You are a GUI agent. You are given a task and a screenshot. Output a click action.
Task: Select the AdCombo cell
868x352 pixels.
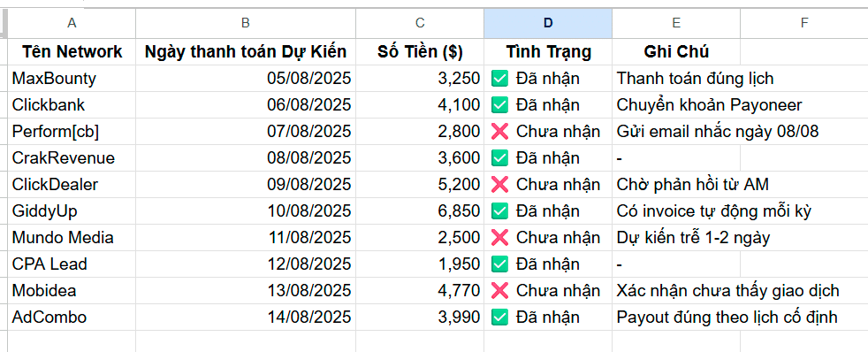[72, 318]
